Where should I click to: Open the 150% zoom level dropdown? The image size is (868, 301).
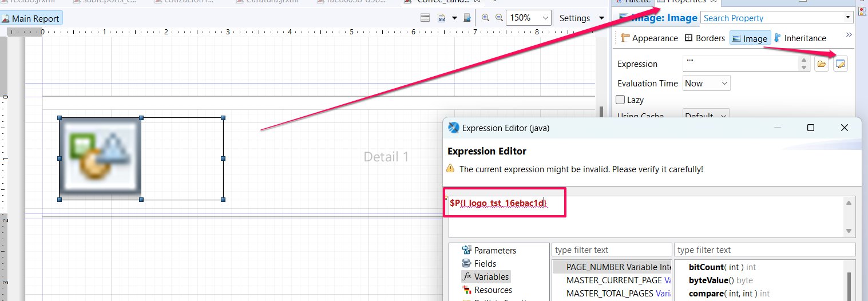coord(529,18)
